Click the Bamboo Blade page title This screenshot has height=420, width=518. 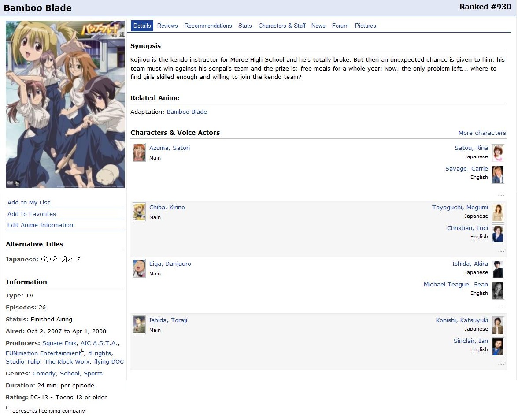point(38,8)
